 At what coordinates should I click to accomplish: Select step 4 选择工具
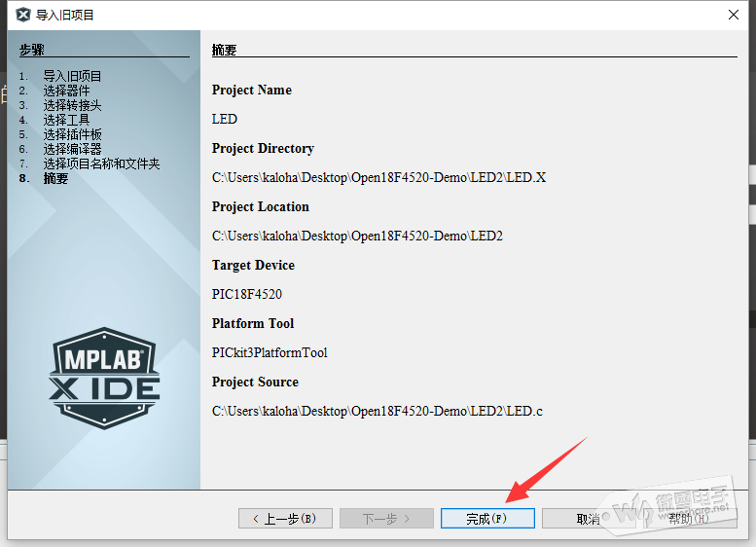click(66, 120)
